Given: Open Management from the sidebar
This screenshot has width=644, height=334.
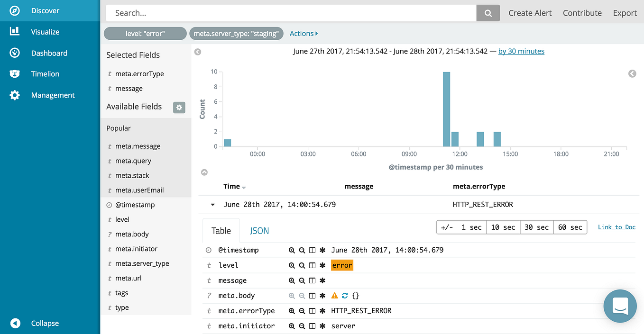Looking at the screenshot, I should 52,95.
